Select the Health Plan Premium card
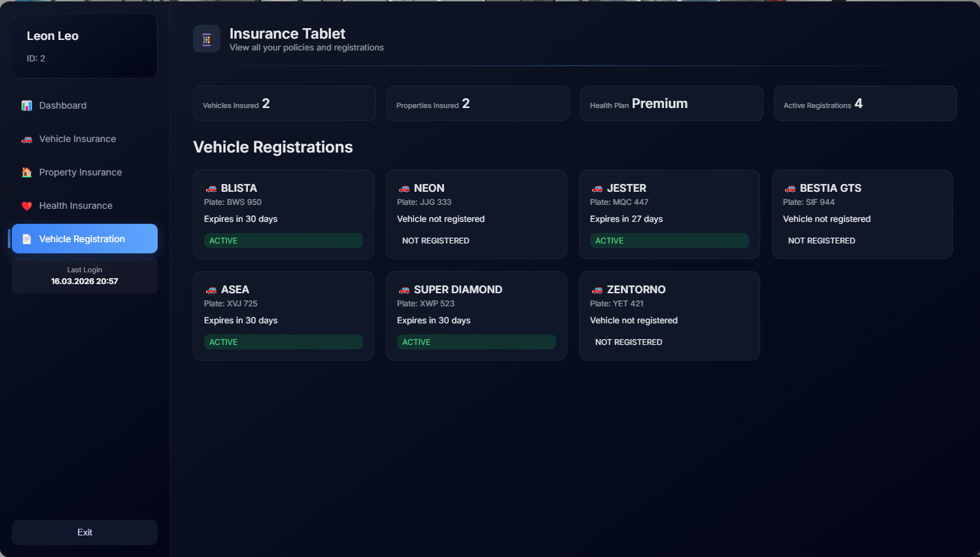 (x=672, y=103)
